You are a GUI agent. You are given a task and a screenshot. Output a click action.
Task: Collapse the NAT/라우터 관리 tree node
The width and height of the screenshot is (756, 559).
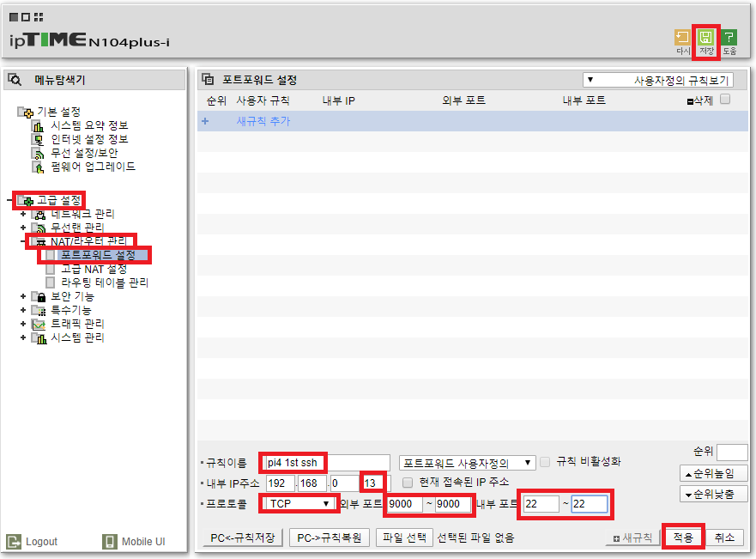(22, 241)
